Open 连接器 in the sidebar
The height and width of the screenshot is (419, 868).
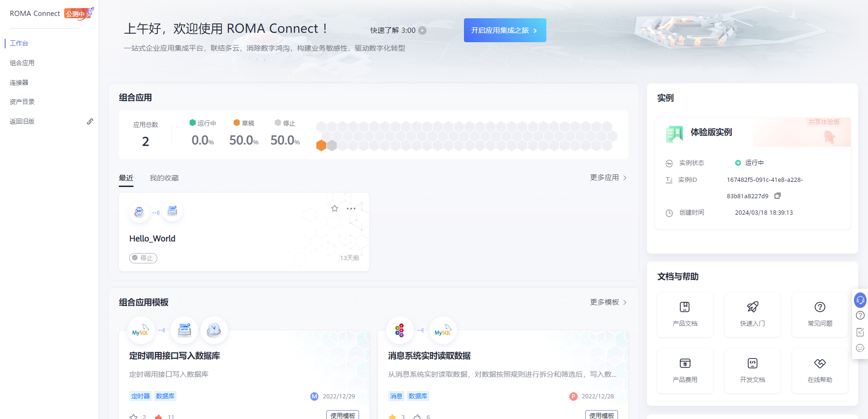coord(19,82)
